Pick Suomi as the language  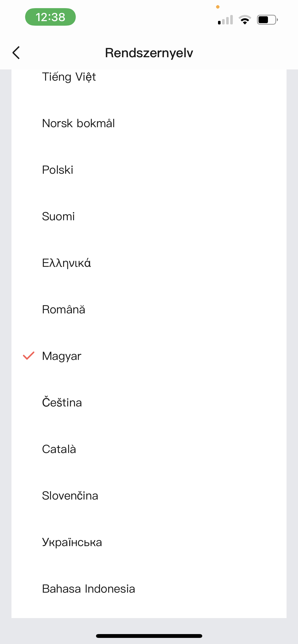point(58,216)
